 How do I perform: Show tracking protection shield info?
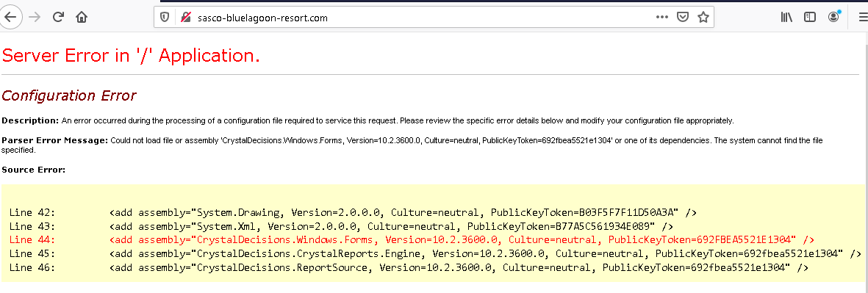(165, 18)
